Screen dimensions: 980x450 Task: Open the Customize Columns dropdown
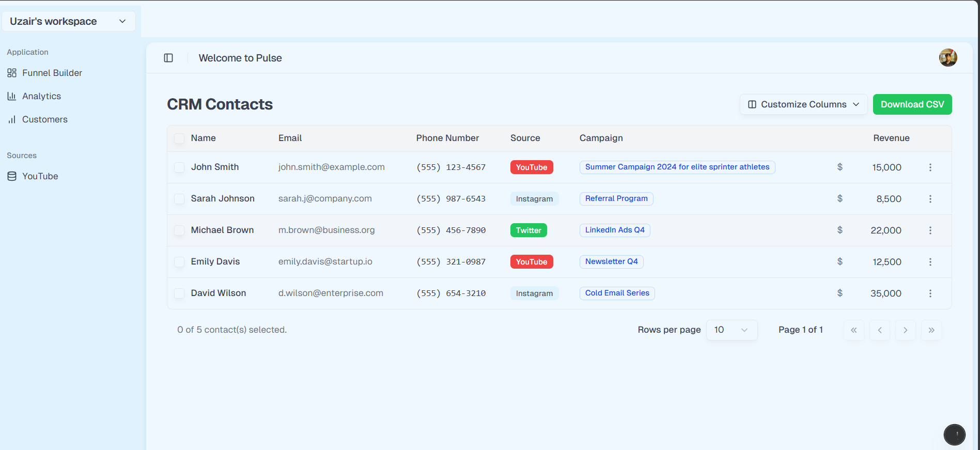tap(803, 104)
